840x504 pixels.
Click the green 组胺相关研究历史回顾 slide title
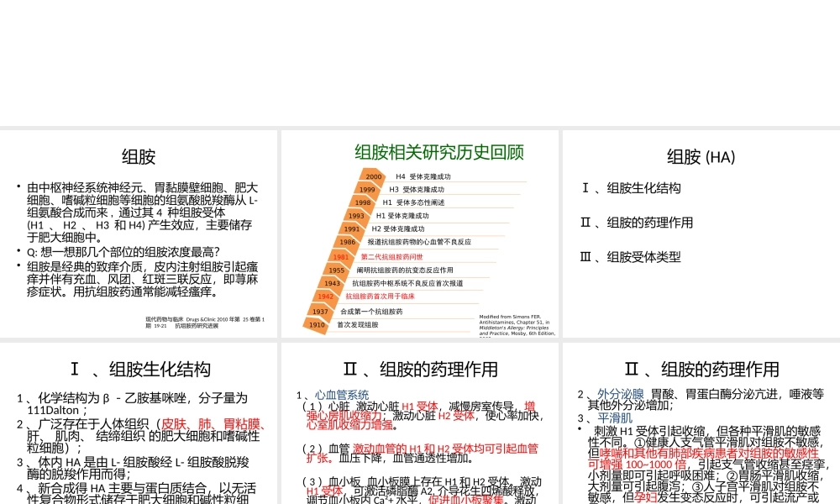tap(440, 153)
